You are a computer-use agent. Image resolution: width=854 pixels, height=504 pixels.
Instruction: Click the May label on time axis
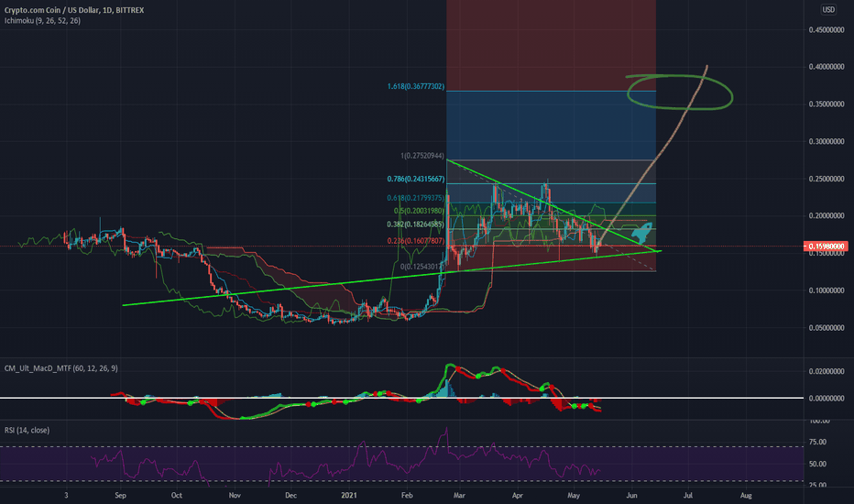(x=574, y=495)
